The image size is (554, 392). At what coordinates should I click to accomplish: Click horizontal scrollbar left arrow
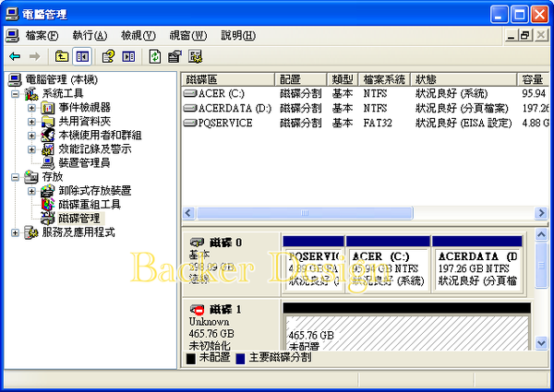click(x=188, y=213)
